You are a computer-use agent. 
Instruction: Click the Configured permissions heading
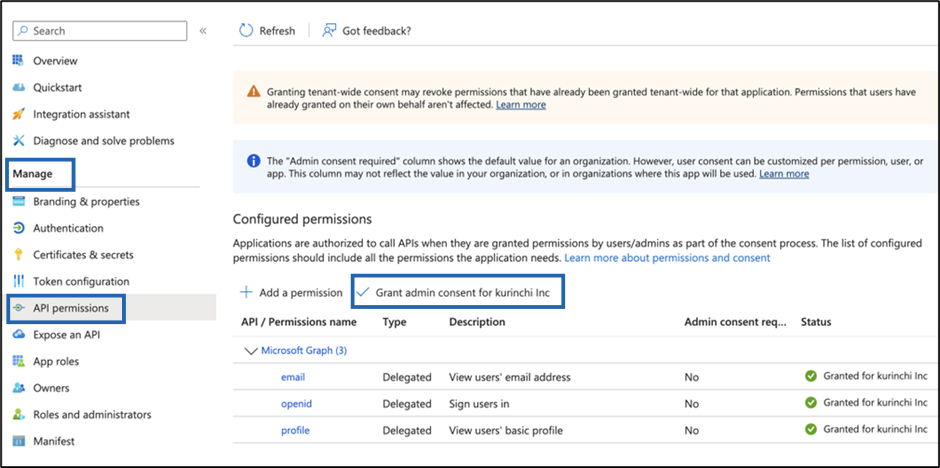[302, 219]
